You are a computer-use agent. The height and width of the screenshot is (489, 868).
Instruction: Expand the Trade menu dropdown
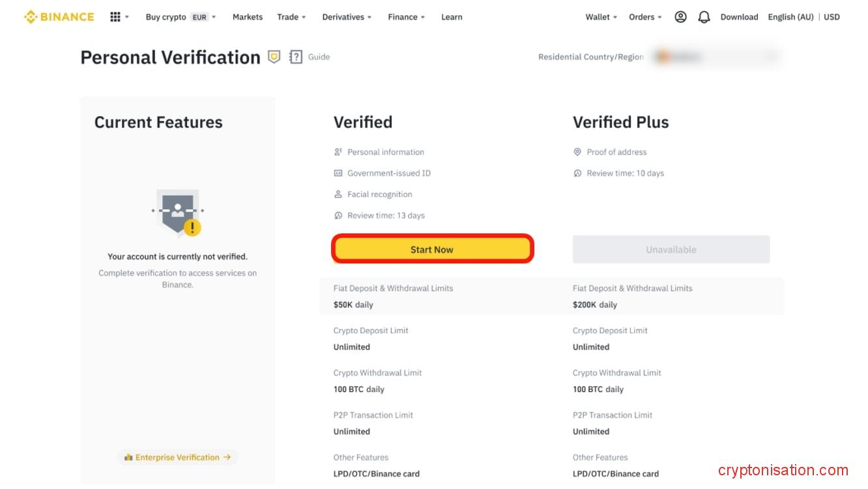(x=291, y=17)
